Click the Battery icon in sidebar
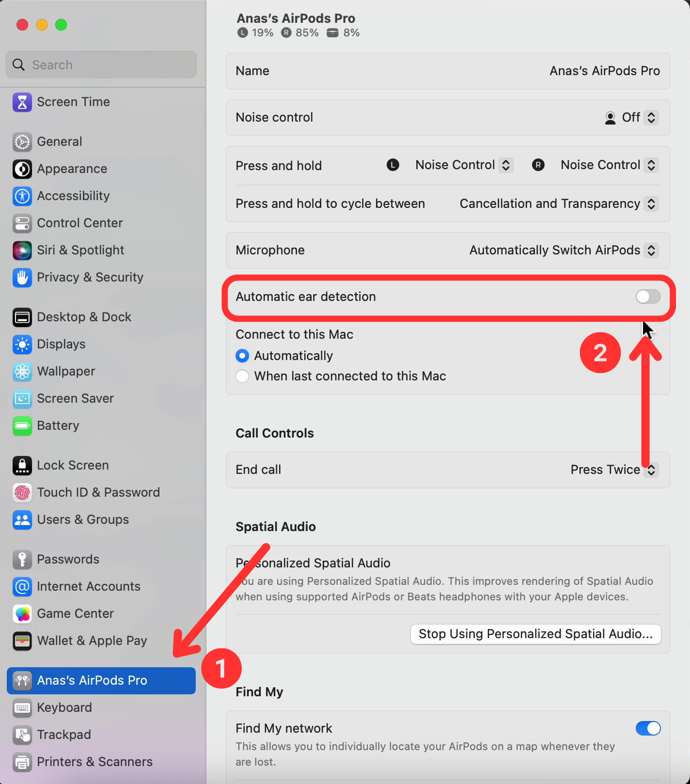Screen dimensions: 690x784 (22, 426)
